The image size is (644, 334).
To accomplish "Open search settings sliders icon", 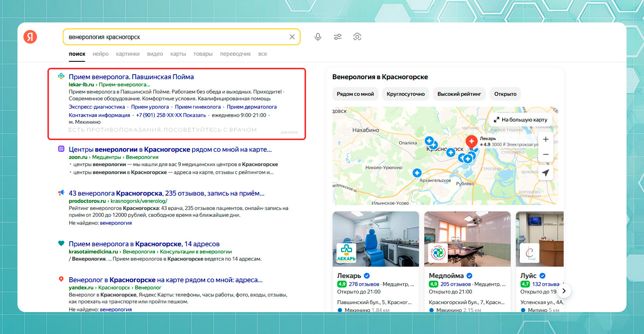I will coord(338,37).
